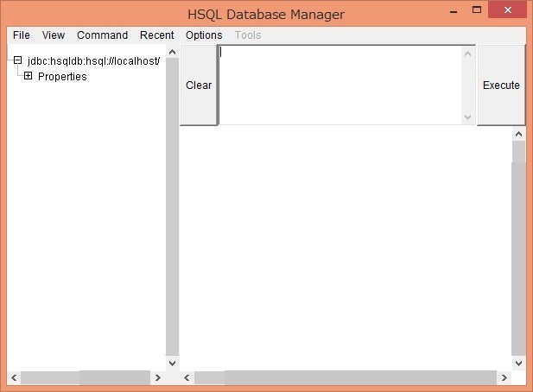Open the View menu
This screenshot has width=533, height=392.
[x=54, y=35]
